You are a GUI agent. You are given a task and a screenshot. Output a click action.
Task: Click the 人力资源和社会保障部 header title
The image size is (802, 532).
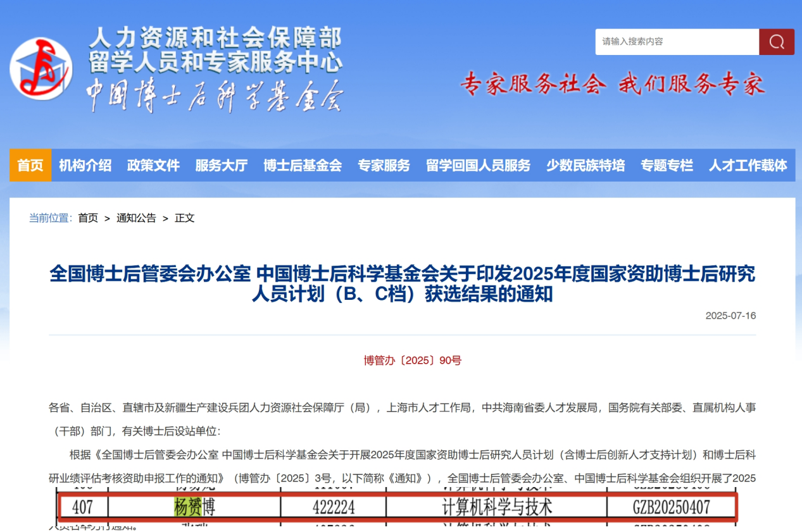(x=215, y=39)
